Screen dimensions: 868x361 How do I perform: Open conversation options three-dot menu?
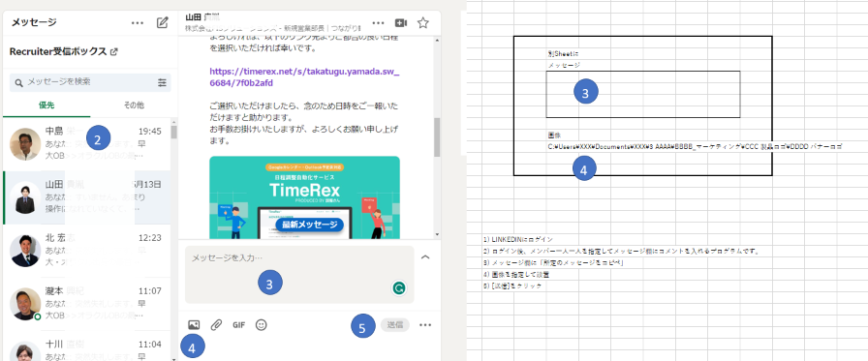(x=378, y=22)
